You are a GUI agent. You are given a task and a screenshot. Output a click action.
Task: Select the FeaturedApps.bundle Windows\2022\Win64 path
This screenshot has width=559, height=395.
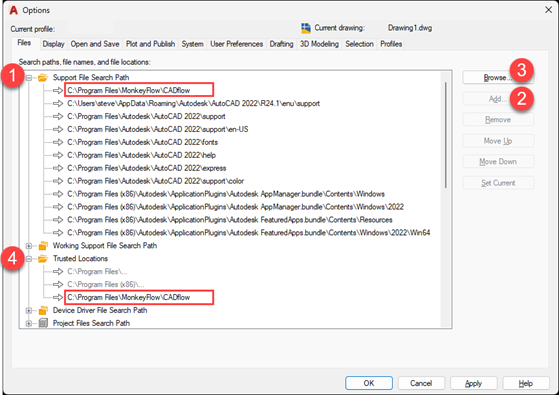pos(248,233)
